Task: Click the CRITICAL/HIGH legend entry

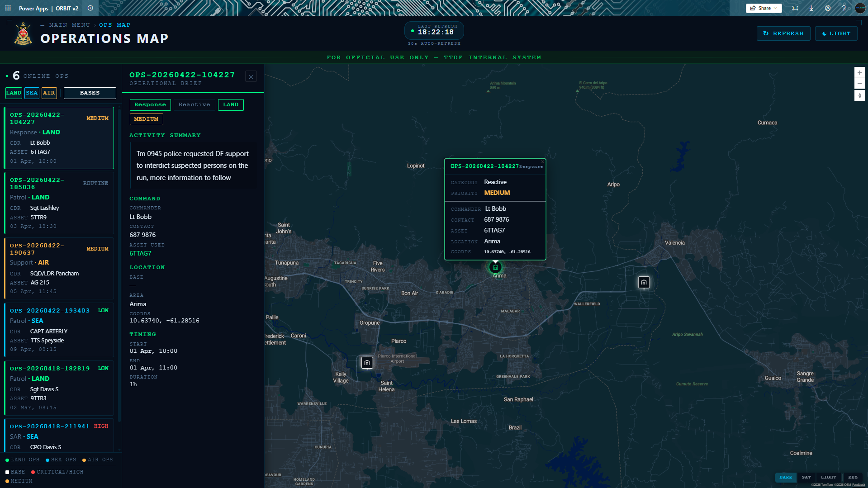Action: point(57,472)
